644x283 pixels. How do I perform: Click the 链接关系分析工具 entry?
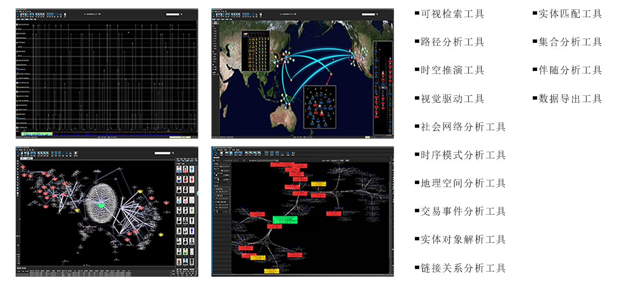[x=463, y=268]
